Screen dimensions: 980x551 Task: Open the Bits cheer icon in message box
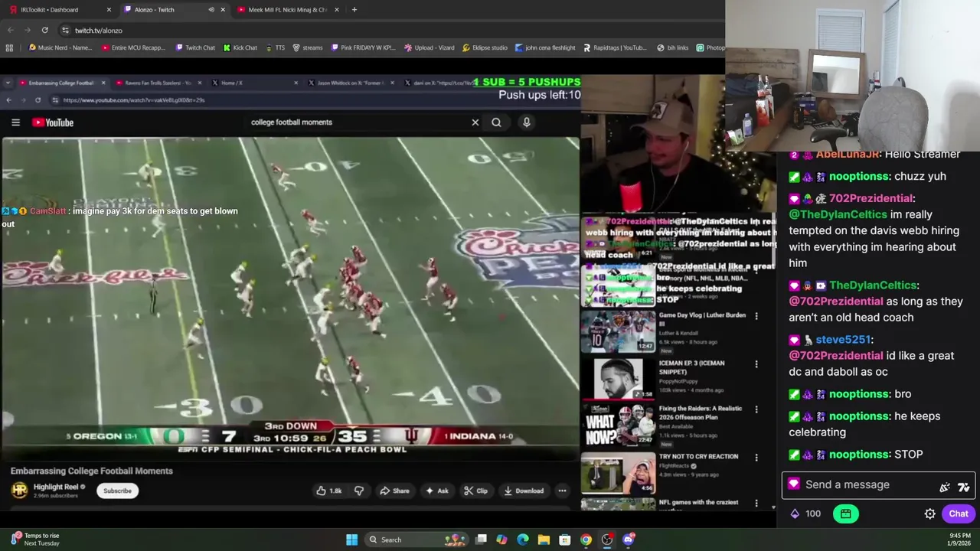(x=945, y=487)
